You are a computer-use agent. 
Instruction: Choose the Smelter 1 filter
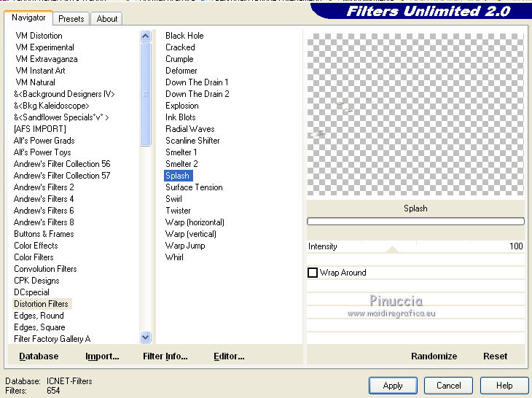point(181,152)
